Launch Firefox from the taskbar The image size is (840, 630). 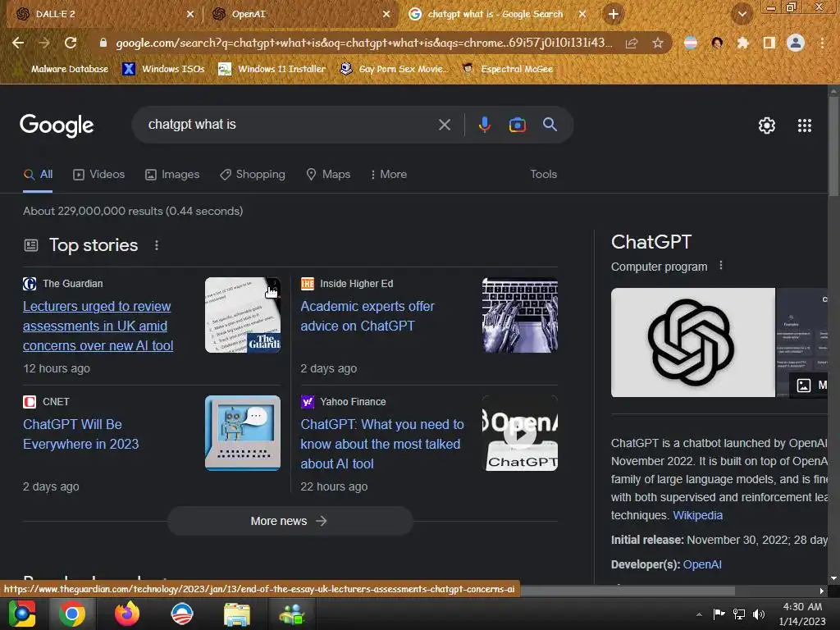(x=127, y=614)
